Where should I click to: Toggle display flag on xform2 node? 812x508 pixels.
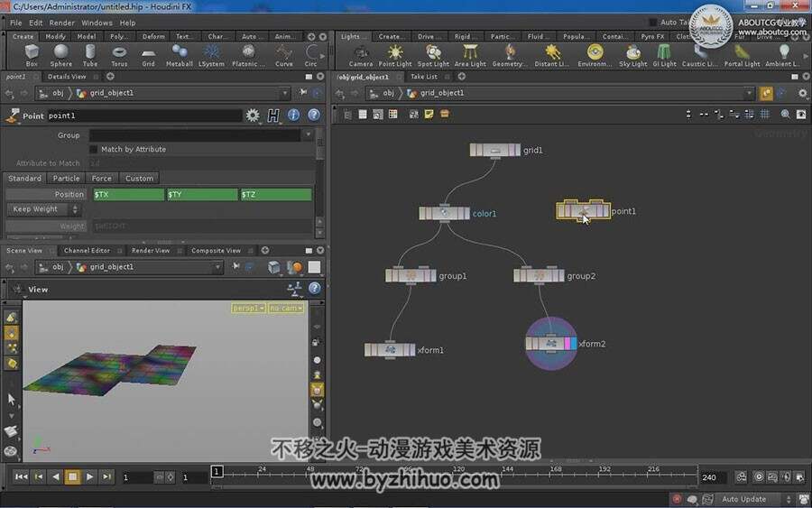tap(573, 343)
